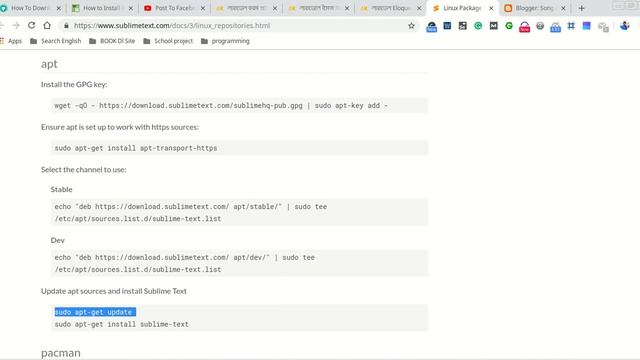The height and width of the screenshot is (360, 640).
Task: Switch to the Post To Facebook YouTube tab
Action: coord(175,8)
